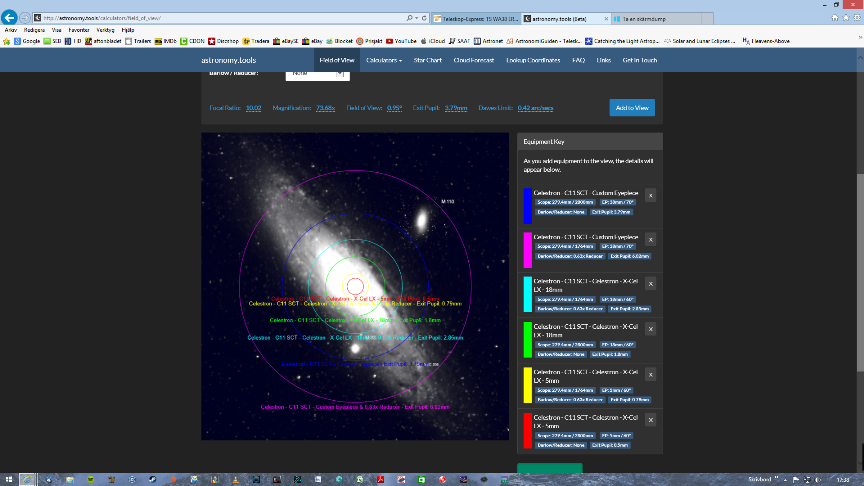Click the Field of View value link
Image resolution: width=864 pixels, height=486 pixels.
[x=394, y=108]
